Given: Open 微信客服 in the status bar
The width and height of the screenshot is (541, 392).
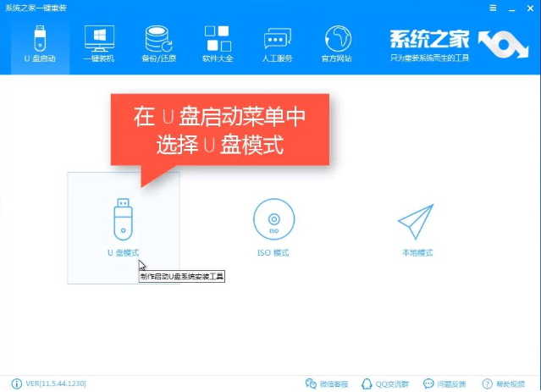Looking at the screenshot, I should 327,384.
